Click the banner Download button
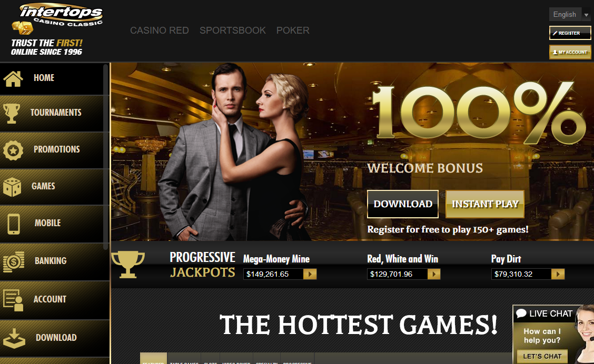This screenshot has width=594, height=364. pyautogui.click(x=403, y=204)
